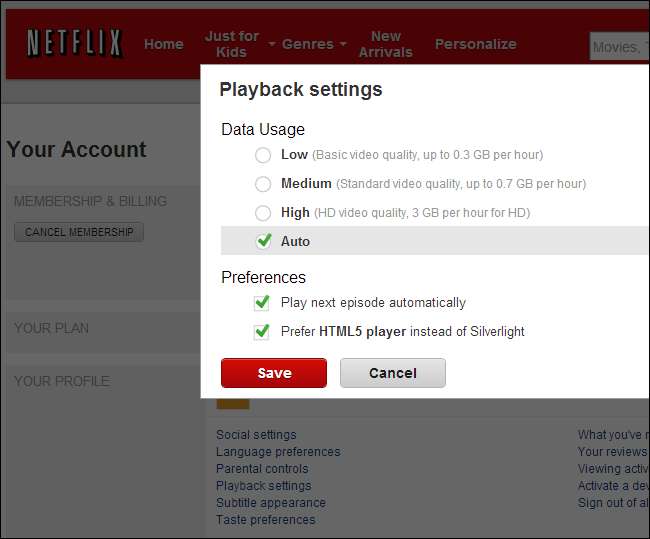Click the Your Account page title

[x=76, y=149]
